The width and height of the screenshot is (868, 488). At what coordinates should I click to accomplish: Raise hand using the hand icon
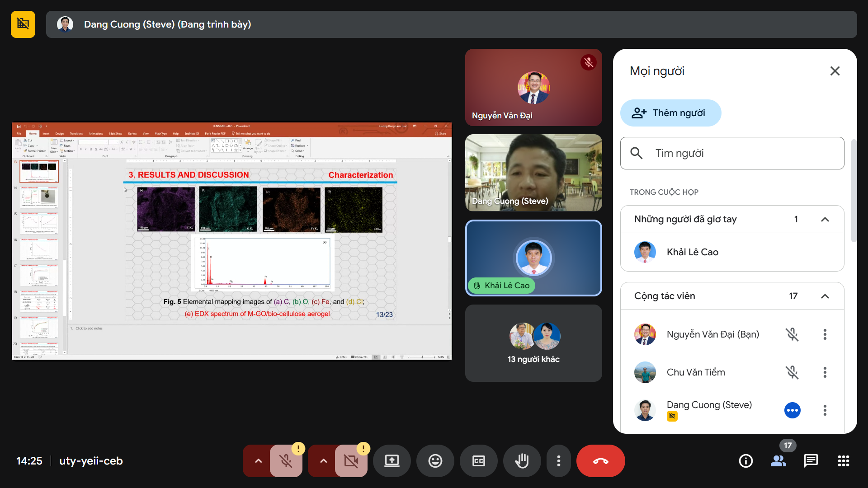522,461
